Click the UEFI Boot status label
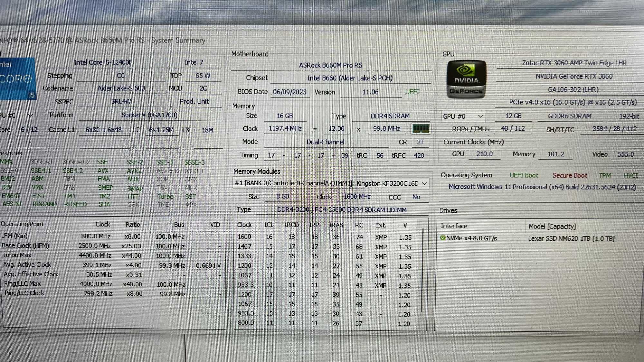Image resolution: width=644 pixels, height=362 pixels. pyautogui.click(x=524, y=175)
